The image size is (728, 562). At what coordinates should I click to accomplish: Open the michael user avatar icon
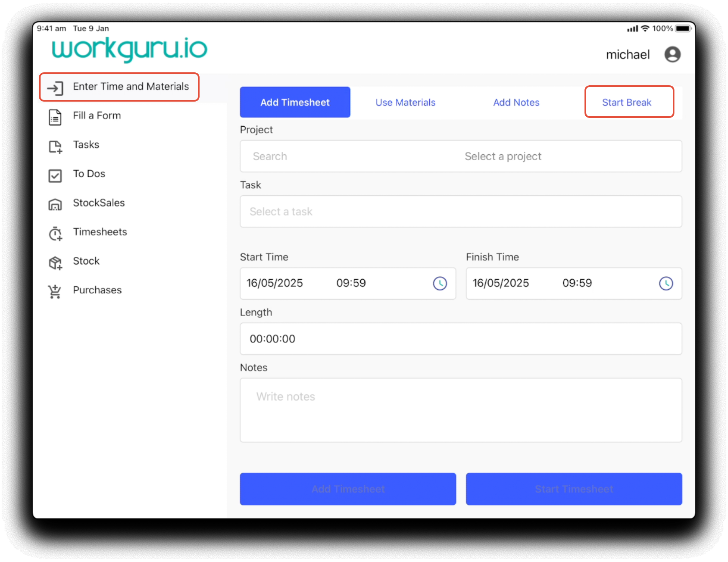tap(672, 54)
